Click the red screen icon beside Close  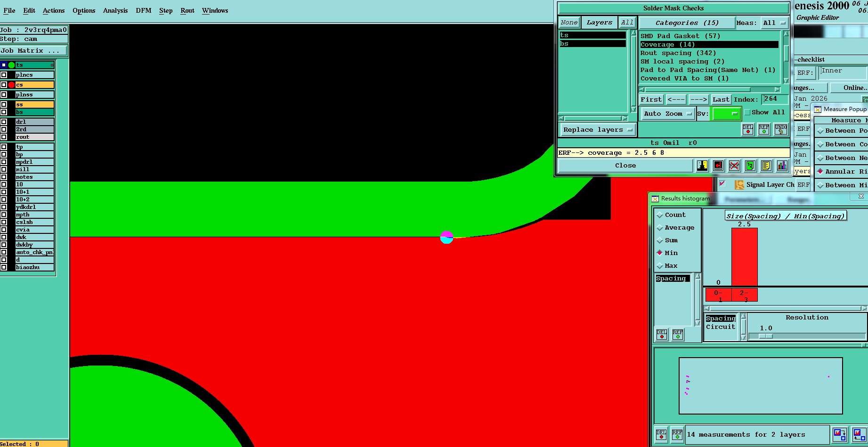[x=718, y=166]
